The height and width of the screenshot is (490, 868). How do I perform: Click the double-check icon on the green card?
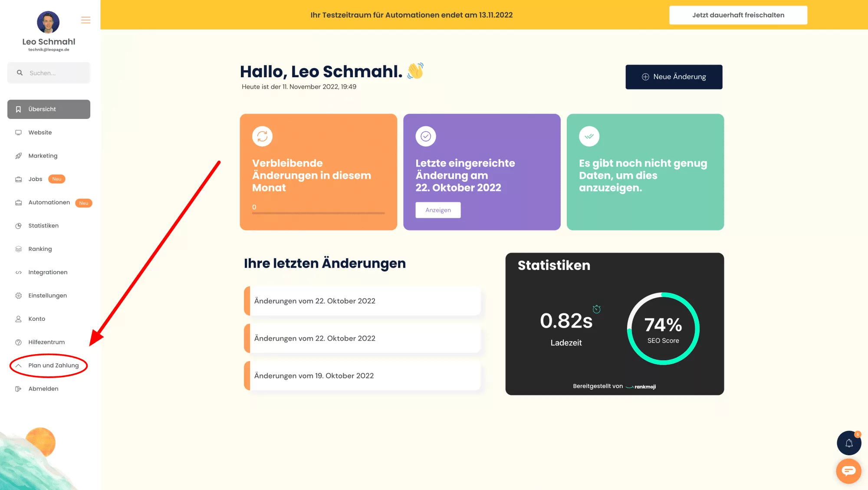click(x=589, y=136)
